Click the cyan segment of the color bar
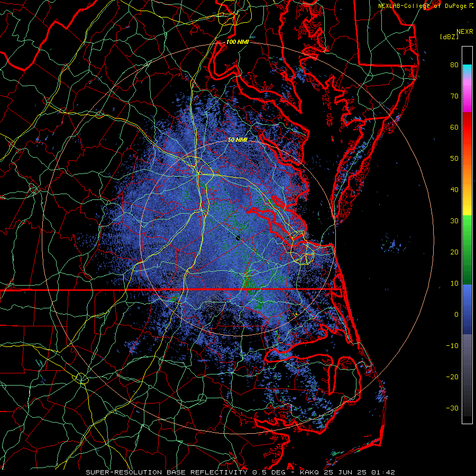Image resolution: width=476 pixels, height=476 pixels. pos(467,70)
